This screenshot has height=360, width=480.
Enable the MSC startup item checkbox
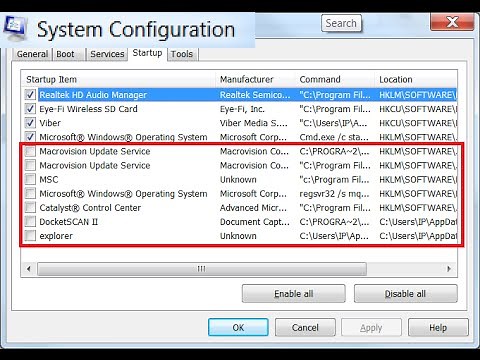(x=30, y=179)
